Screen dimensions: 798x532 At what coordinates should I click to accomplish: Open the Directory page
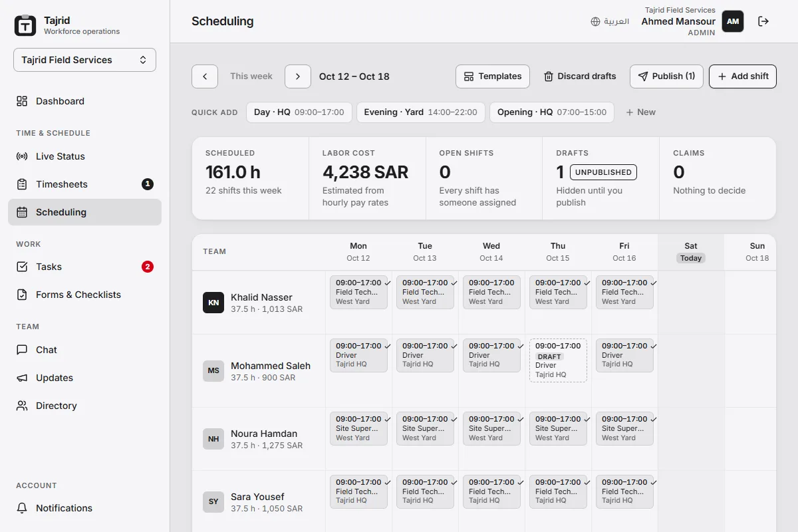(84, 406)
